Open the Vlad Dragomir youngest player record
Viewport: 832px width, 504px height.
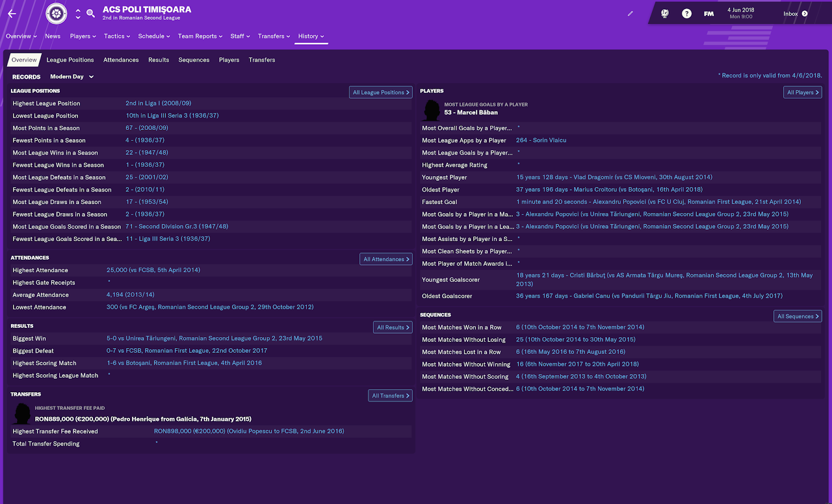(614, 177)
